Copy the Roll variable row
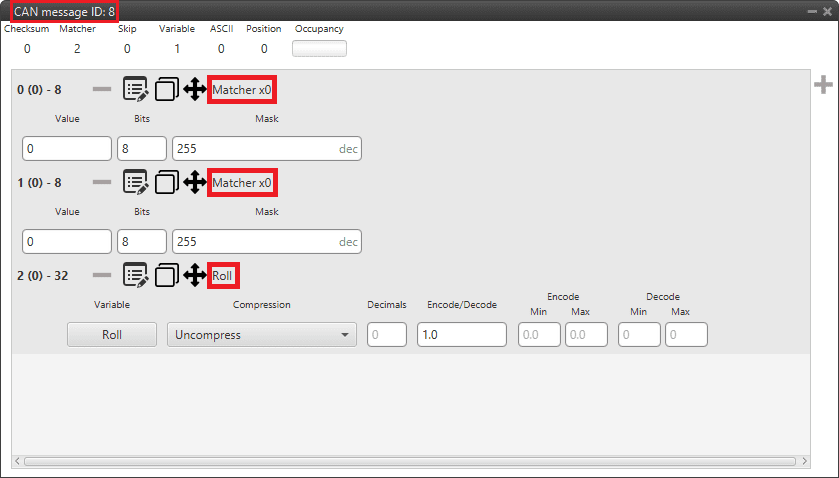This screenshot has width=839, height=478. tap(167, 274)
